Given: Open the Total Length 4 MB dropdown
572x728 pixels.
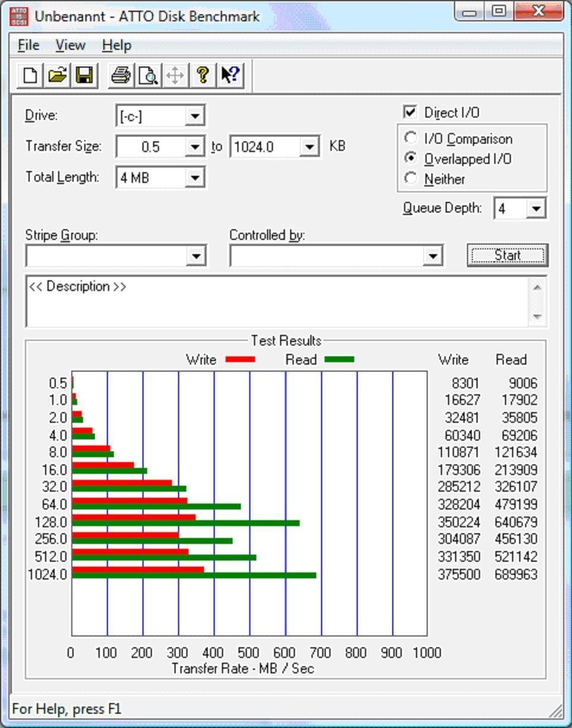Looking at the screenshot, I should [x=195, y=178].
